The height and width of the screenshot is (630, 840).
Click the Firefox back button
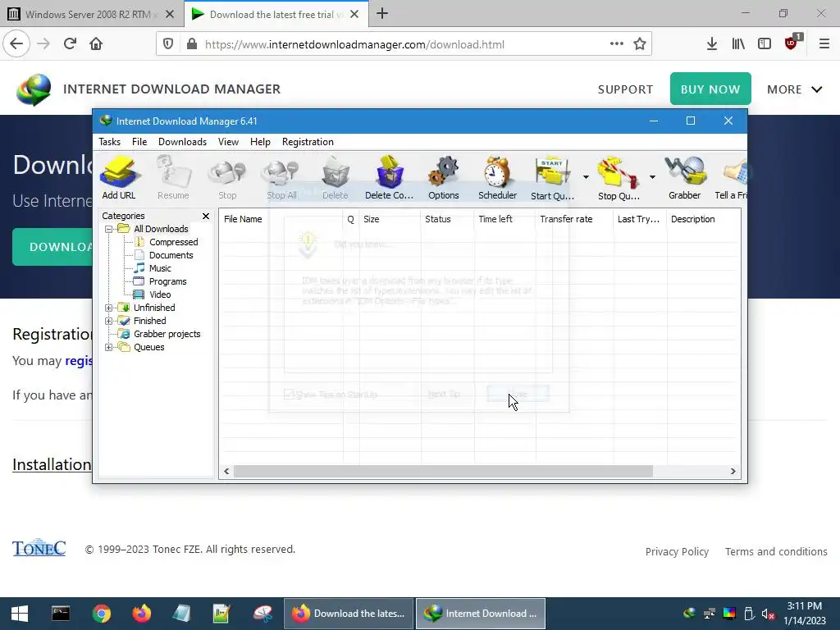16,44
